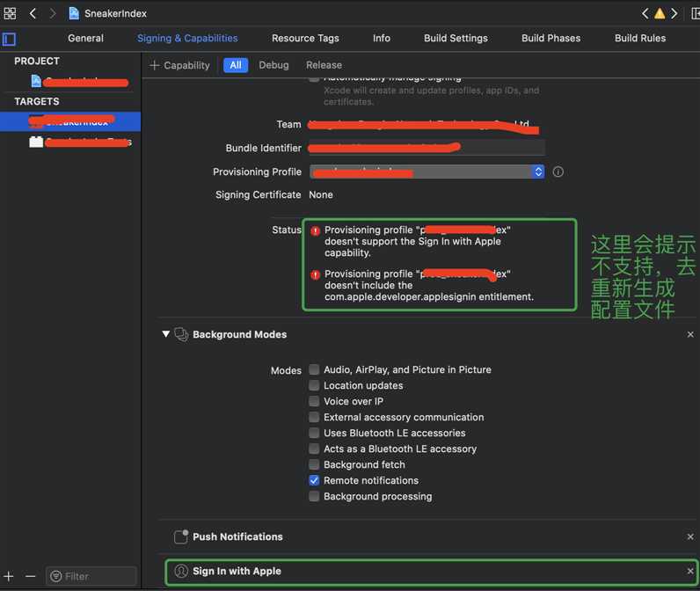Viewport: 700px width, 591px height.
Task: Click the Filter text field
Action: 91,576
